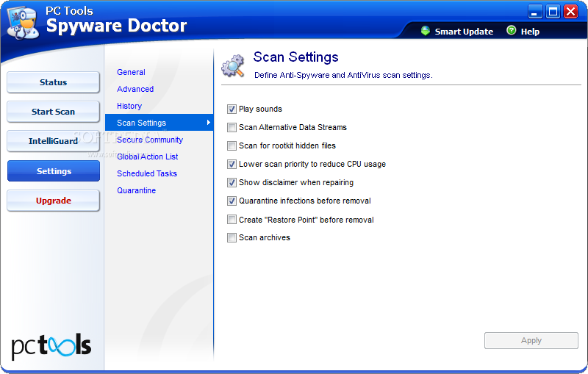Click the Spyware Doctor mascot logo
This screenshot has width=588, height=374.
(24, 23)
